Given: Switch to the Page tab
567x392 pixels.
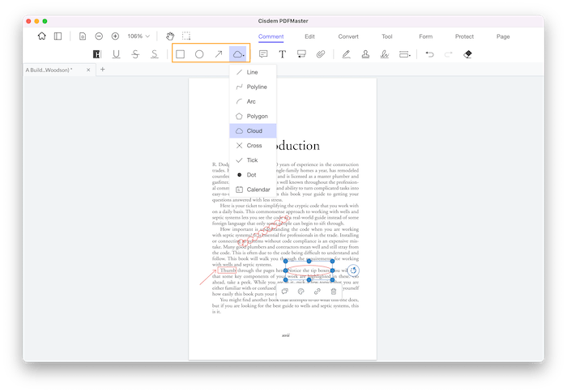Looking at the screenshot, I should pos(503,36).
